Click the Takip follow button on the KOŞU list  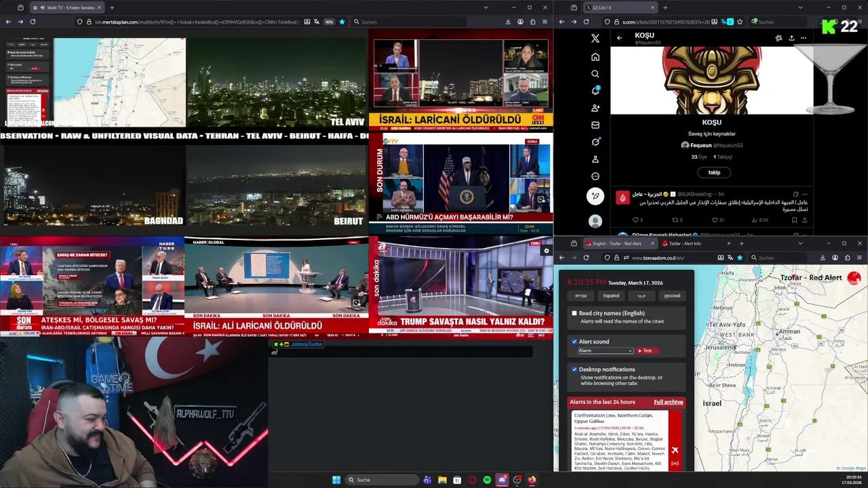tap(714, 172)
